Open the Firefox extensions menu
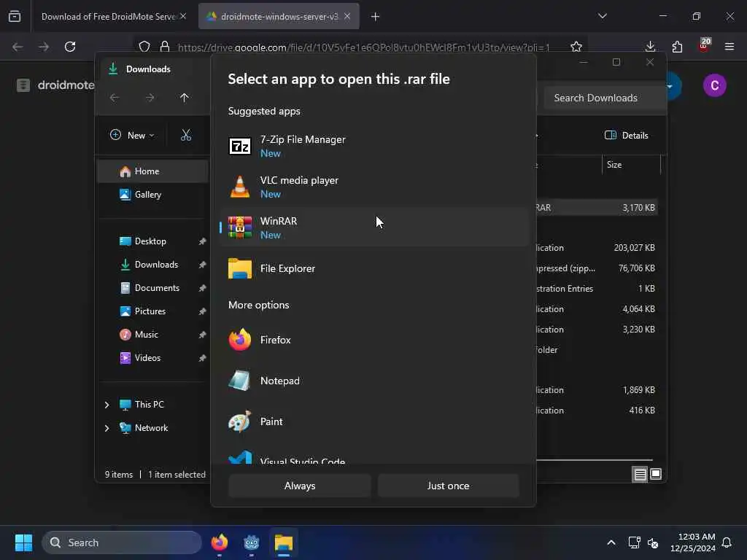The height and width of the screenshot is (560, 747). point(677,47)
